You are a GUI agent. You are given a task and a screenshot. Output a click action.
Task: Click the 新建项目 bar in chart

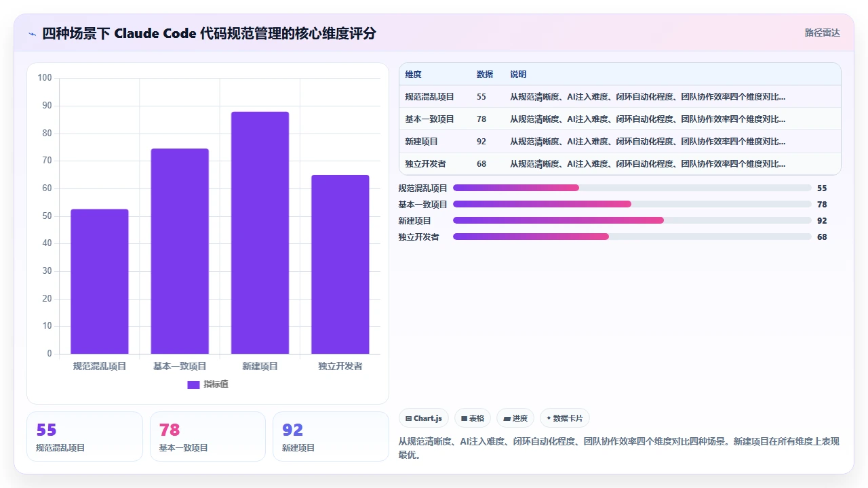[260, 232]
